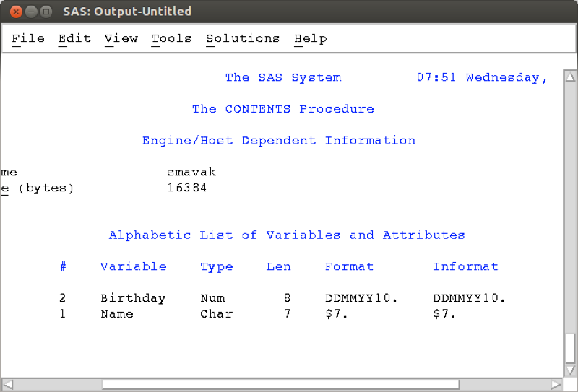Image resolution: width=578 pixels, height=392 pixels.
Task: Click the vertical scrollbar down arrow
Action: click(x=570, y=370)
